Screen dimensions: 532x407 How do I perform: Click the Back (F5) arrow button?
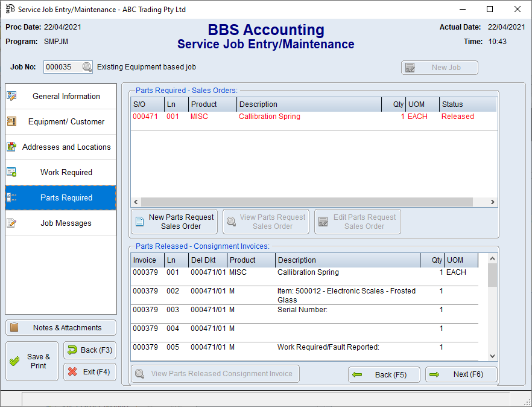[384, 374]
